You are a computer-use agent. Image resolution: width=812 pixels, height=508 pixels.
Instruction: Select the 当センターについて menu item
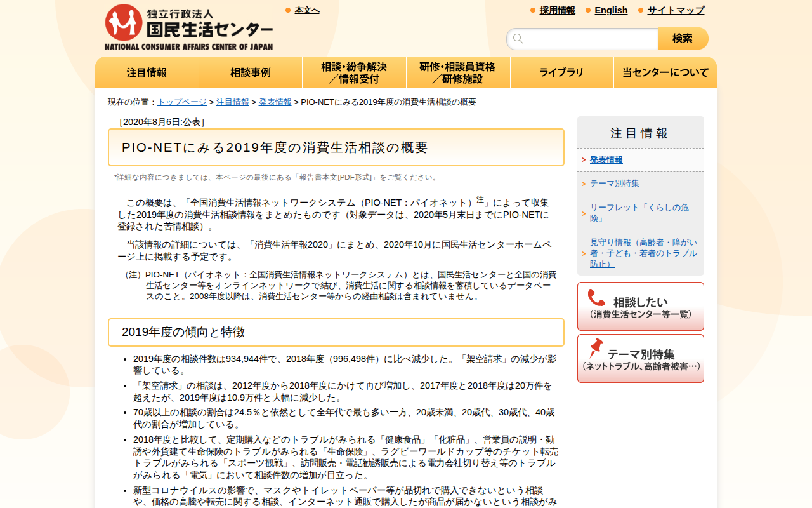(665, 72)
